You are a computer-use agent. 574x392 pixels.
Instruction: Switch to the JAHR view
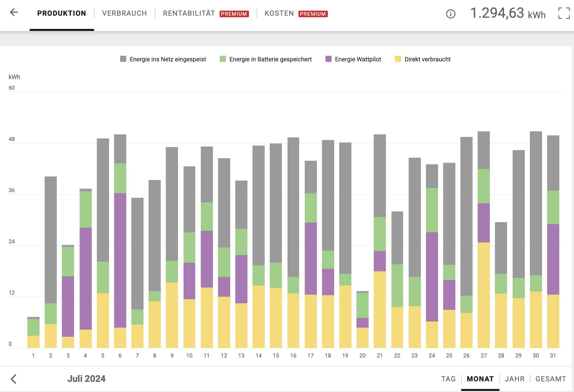click(x=514, y=379)
